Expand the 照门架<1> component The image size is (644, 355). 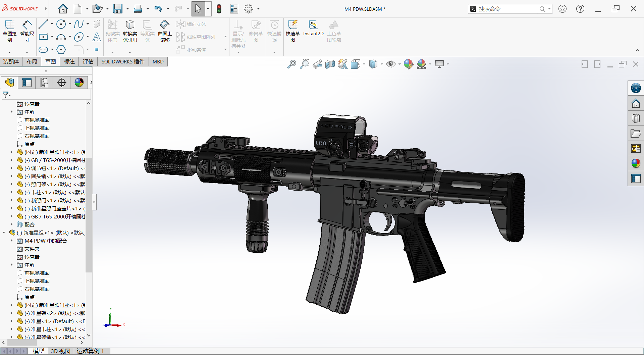pos(12,184)
